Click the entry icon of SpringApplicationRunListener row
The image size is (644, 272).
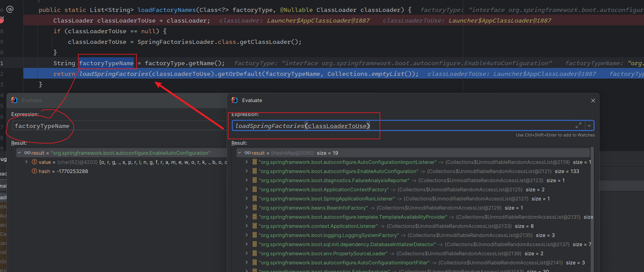pos(254,199)
